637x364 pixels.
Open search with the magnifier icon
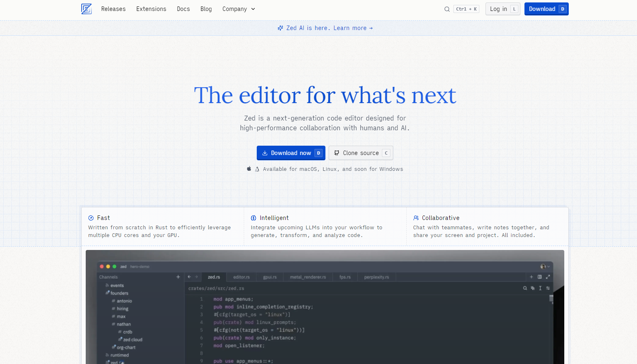447,9
